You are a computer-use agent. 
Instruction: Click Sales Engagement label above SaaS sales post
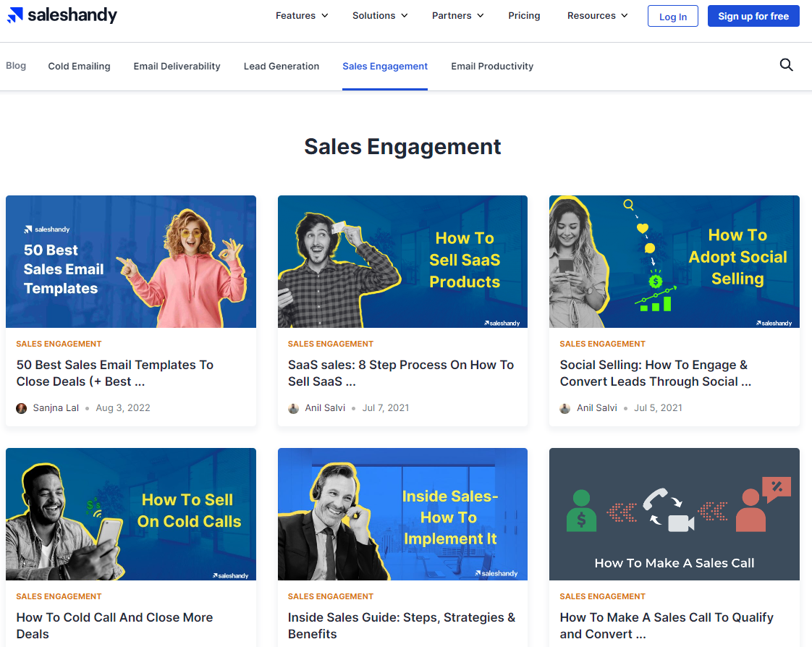331,344
